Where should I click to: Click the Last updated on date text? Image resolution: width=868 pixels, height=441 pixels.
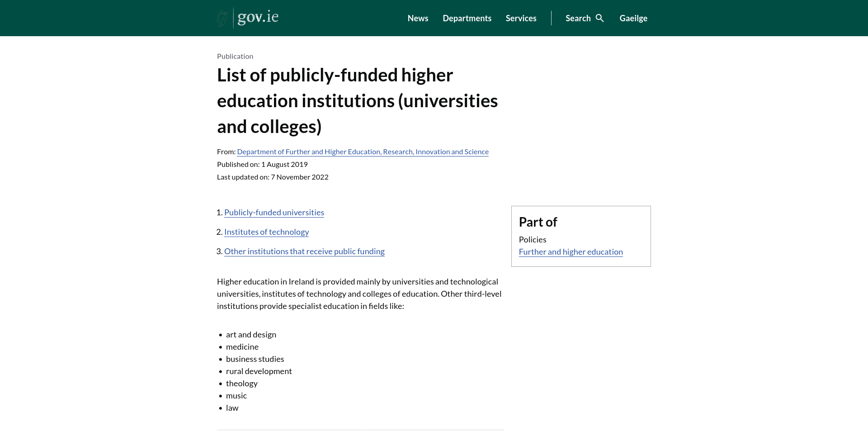point(273,177)
